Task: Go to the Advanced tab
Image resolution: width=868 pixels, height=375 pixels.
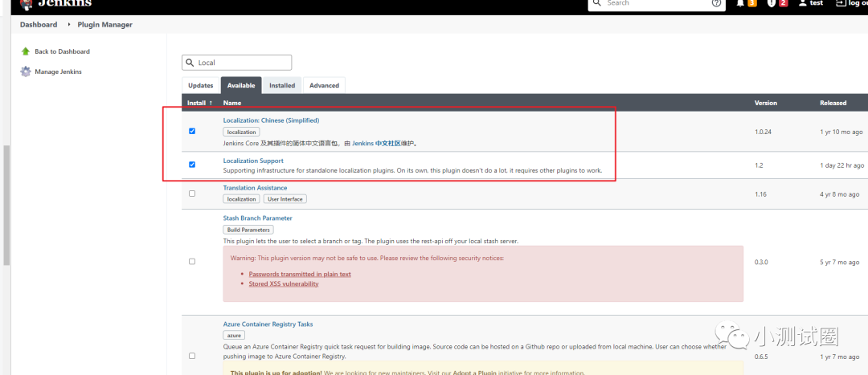Action: click(325, 85)
